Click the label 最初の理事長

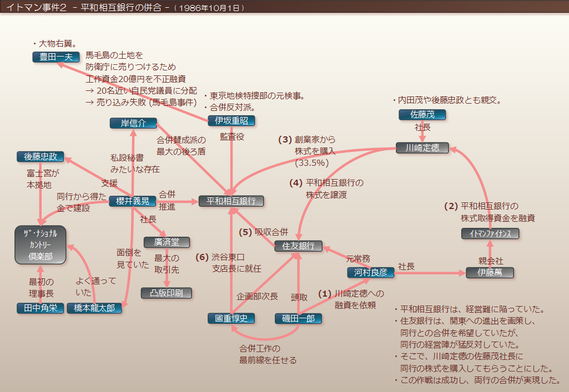pyautogui.click(x=42, y=288)
